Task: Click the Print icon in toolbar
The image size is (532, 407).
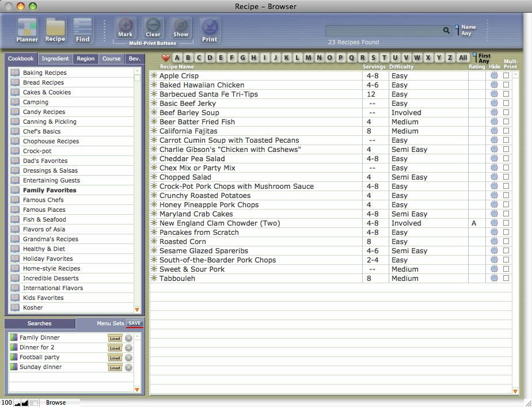Action: point(210,30)
